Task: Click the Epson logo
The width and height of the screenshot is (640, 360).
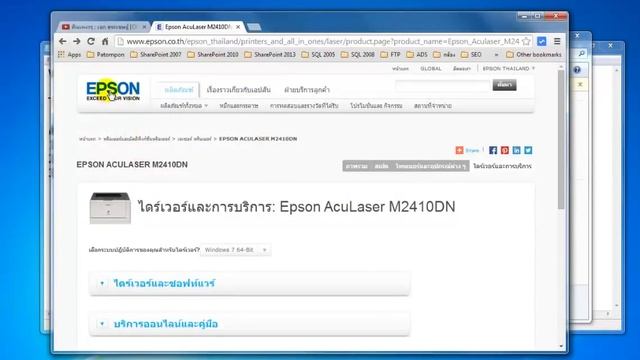Action: pos(113,91)
